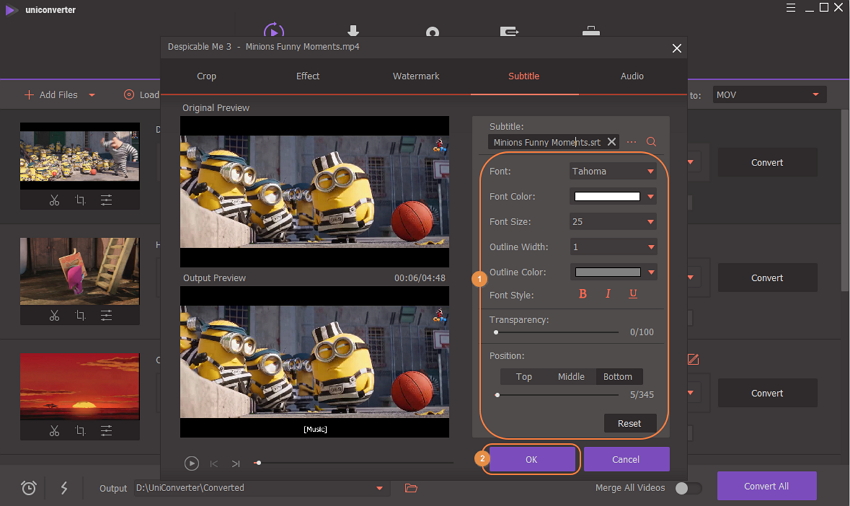Browse for subtitle file with ellipsis button
This screenshot has height=506, width=850.
coord(632,142)
